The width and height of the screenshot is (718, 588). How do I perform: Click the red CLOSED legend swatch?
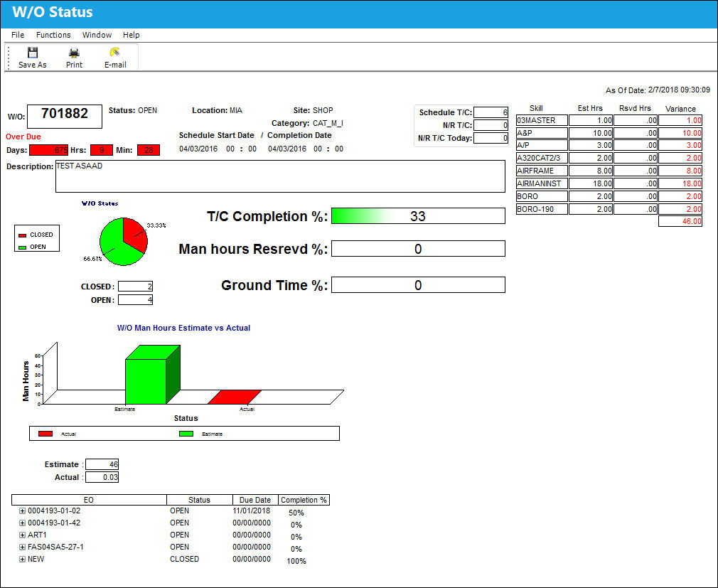[x=22, y=235]
